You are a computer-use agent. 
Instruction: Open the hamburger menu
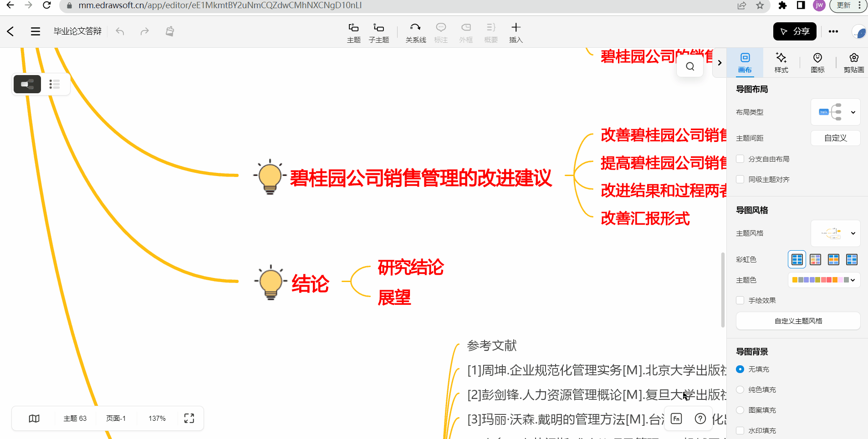(x=36, y=31)
